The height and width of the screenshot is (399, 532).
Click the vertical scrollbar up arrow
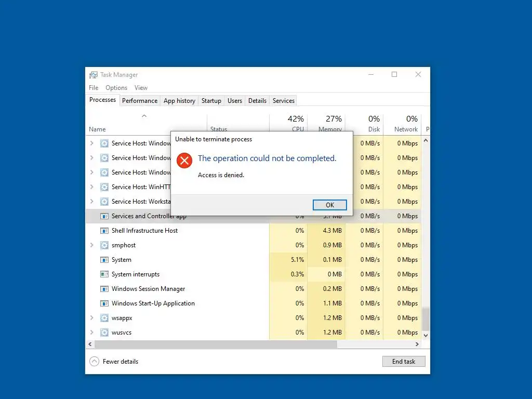pyautogui.click(x=426, y=140)
